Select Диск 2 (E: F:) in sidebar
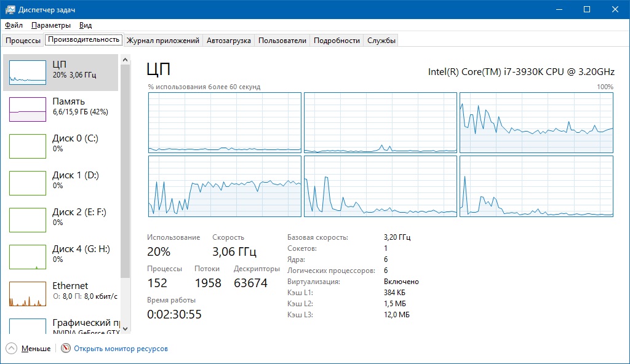The image size is (630, 364). 62,216
